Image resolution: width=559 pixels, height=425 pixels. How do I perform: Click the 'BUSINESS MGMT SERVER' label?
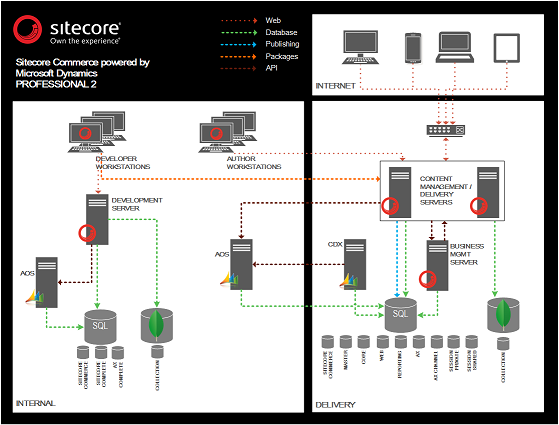pos(467,254)
